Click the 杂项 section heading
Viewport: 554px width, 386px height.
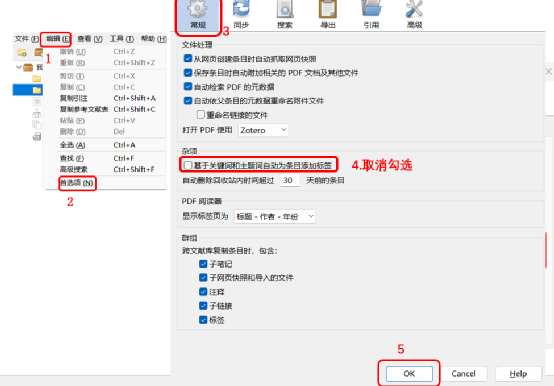tap(189, 151)
